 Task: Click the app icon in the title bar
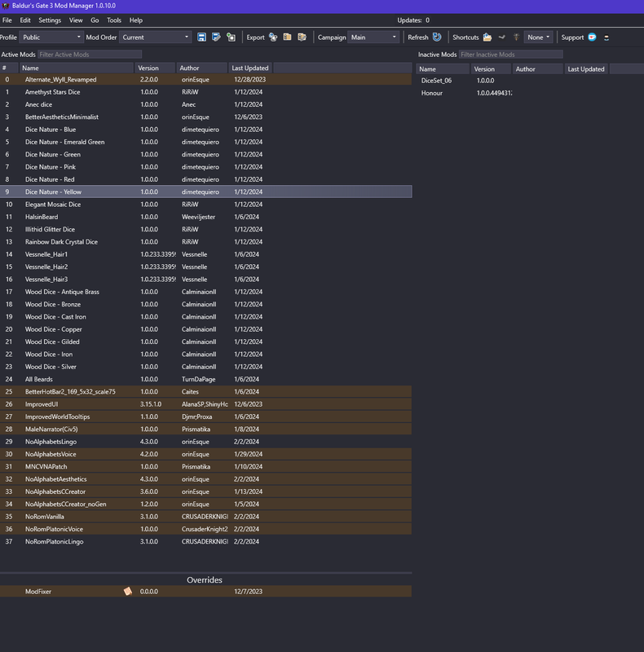pos(6,6)
